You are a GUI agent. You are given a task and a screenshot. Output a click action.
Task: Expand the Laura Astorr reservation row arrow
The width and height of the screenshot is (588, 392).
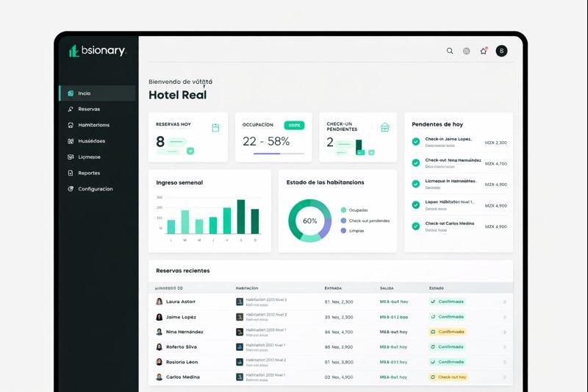504,302
